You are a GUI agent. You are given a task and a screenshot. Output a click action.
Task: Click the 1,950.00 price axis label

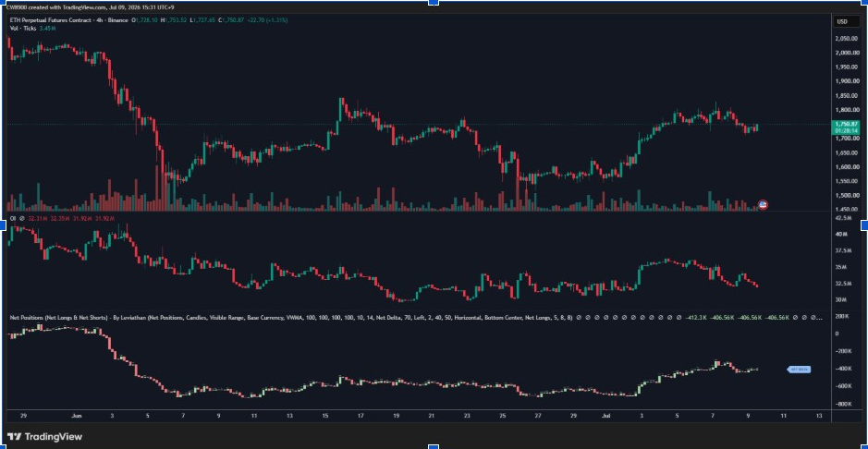click(848, 67)
